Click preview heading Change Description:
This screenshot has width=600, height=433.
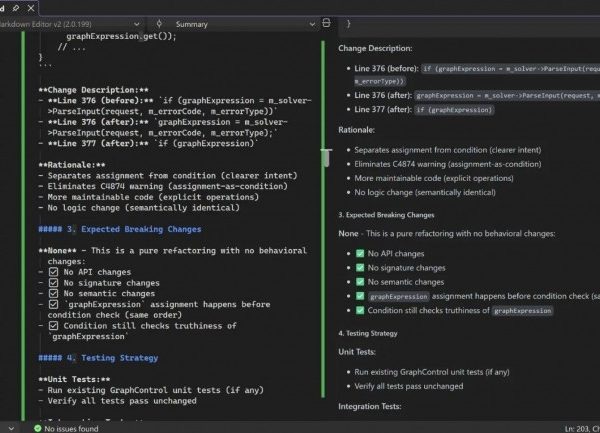coord(375,48)
